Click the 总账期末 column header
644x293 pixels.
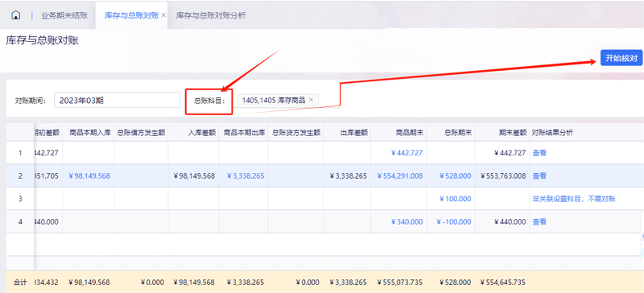click(451, 132)
